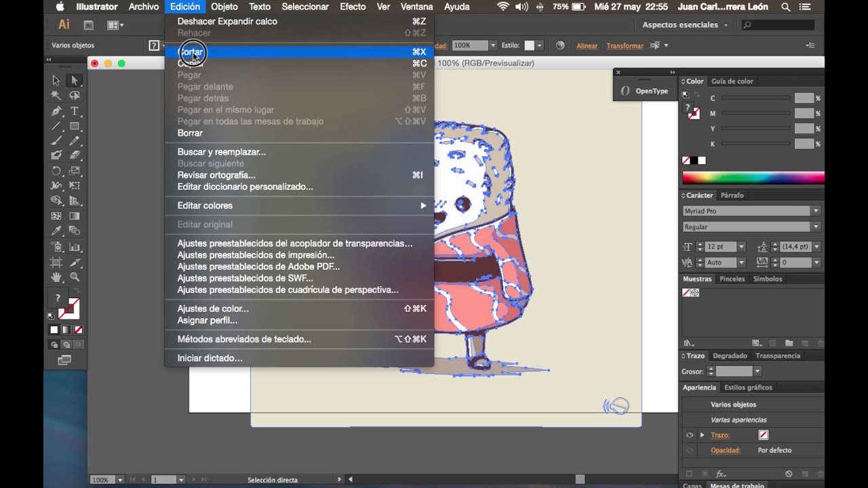Open the Recolor Artwork wheel icon

pos(560,45)
